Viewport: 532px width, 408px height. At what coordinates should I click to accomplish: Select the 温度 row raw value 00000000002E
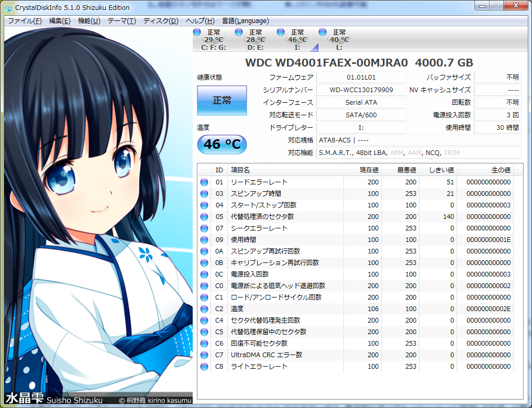[488, 309]
